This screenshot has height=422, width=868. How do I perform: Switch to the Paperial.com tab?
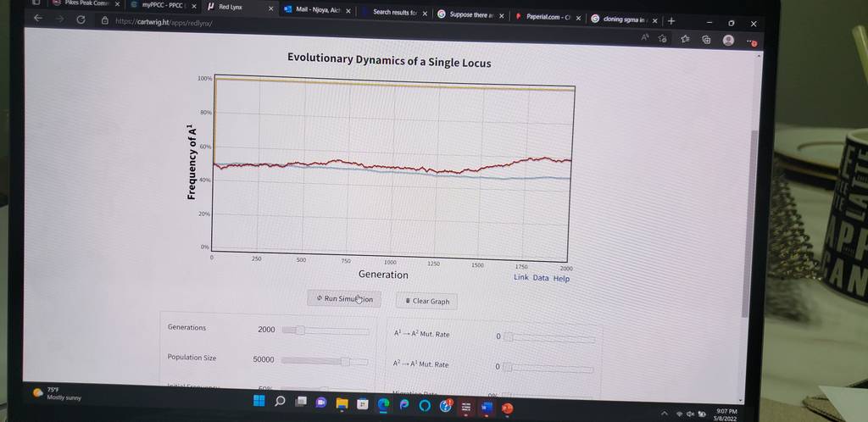click(548, 18)
